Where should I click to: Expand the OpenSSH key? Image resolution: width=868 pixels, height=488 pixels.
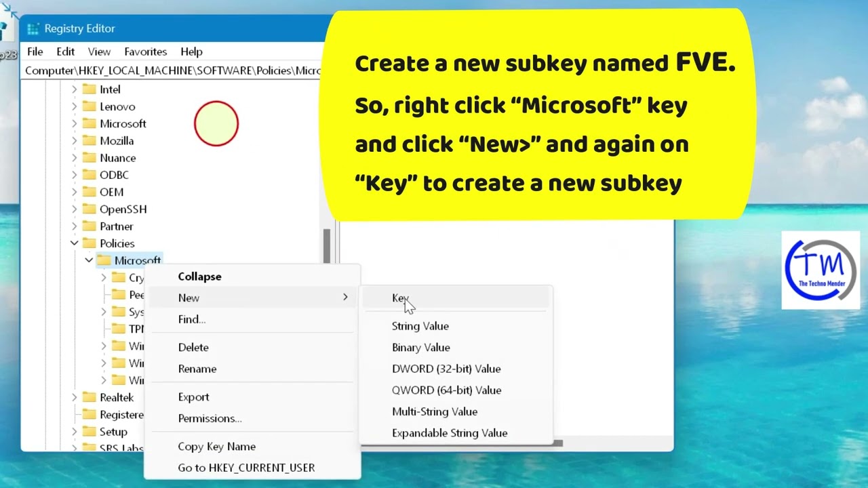74,209
